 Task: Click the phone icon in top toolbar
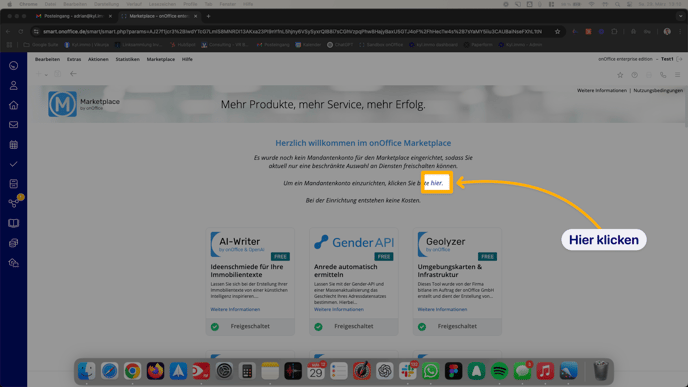(x=663, y=75)
